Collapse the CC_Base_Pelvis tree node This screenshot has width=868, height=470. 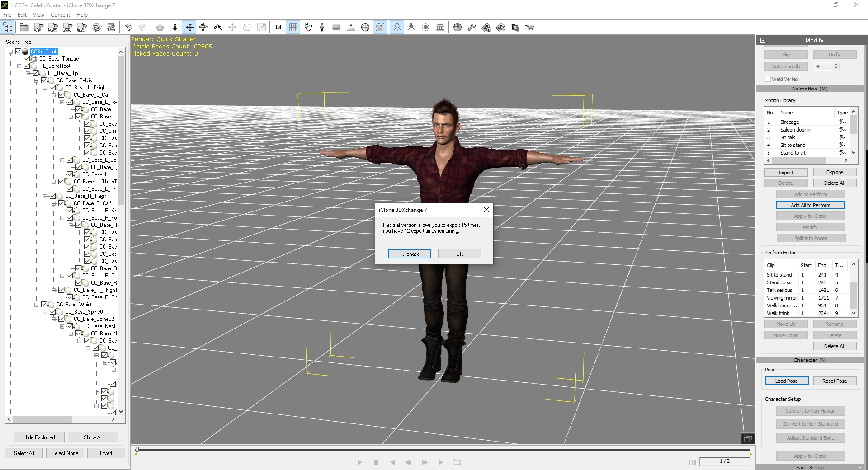37,80
